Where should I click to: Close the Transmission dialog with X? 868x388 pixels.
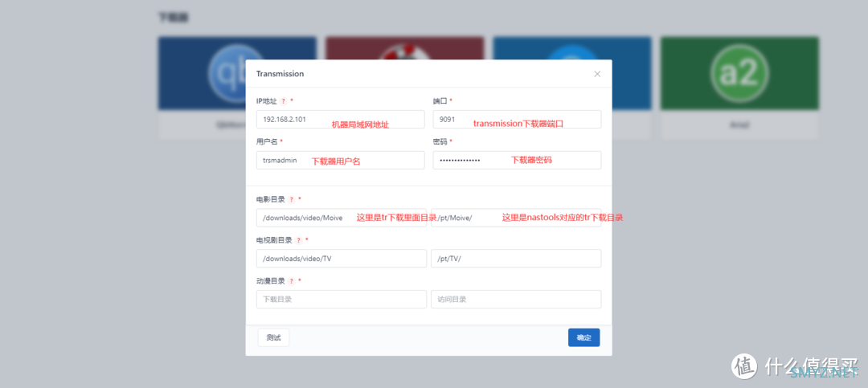(596, 74)
